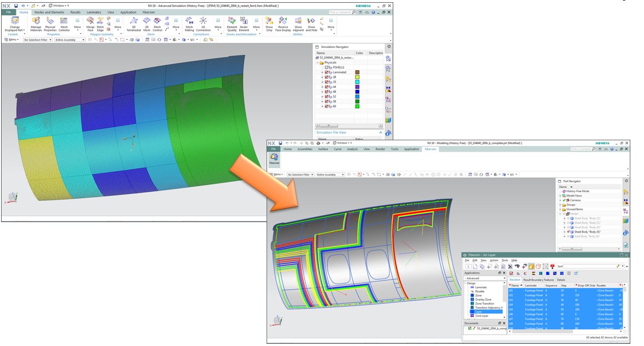Run Element Quality check
644x346 pixels.
(232, 23)
